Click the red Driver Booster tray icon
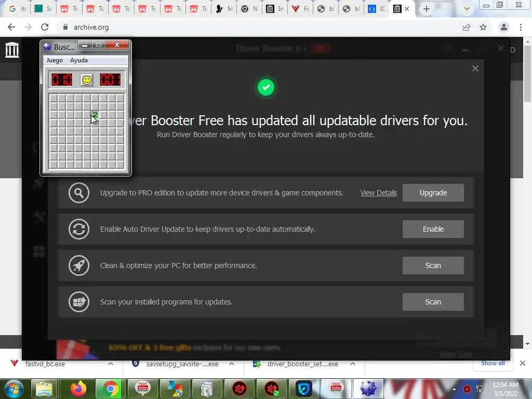The image size is (532, 399). click(467, 389)
